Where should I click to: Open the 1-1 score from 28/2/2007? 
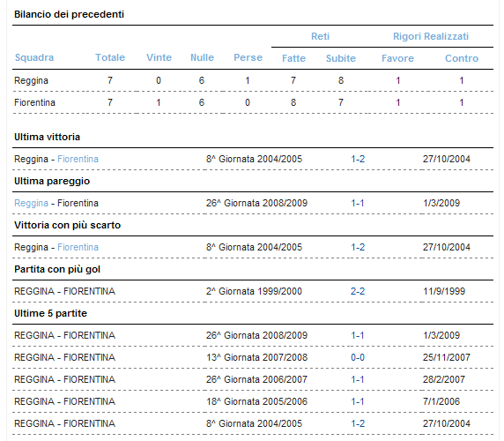coord(358,379)
